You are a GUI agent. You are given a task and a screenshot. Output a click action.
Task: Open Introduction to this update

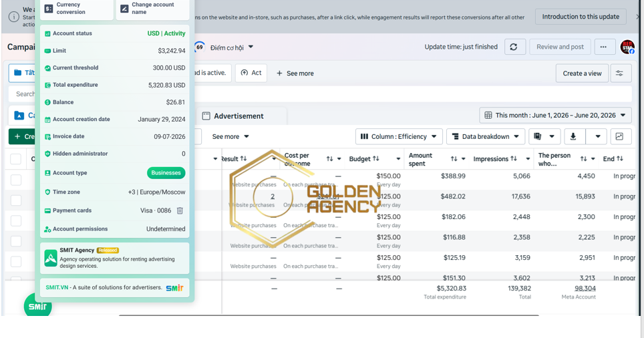pos(581,17)
